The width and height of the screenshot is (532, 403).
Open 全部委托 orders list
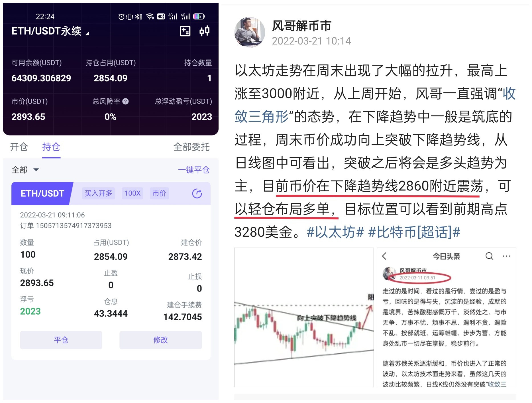(x=191, y=147)
